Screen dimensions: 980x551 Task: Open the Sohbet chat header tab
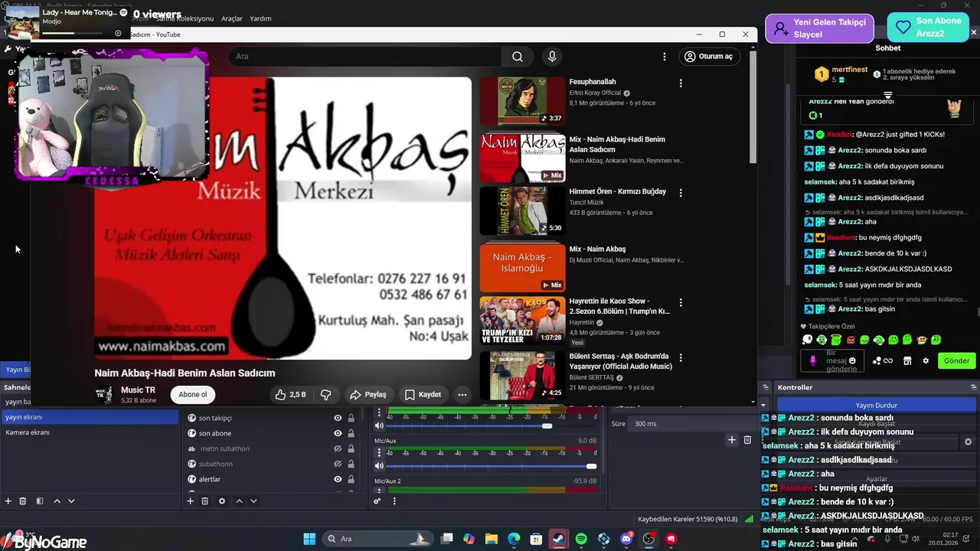888,48
